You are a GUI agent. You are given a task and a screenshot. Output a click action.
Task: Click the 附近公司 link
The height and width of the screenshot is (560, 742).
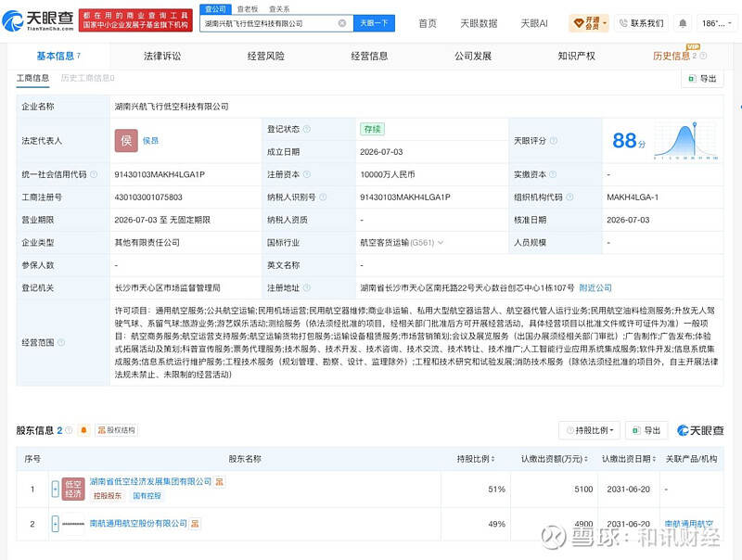click(595, 287)
